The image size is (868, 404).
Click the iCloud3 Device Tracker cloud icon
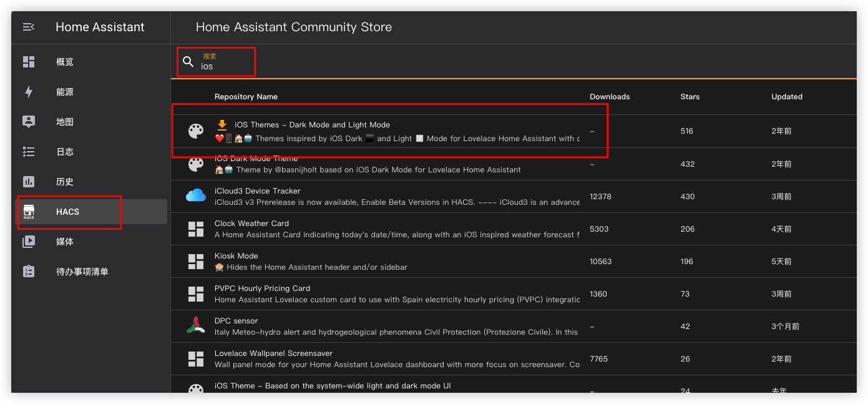coord(196,196)
